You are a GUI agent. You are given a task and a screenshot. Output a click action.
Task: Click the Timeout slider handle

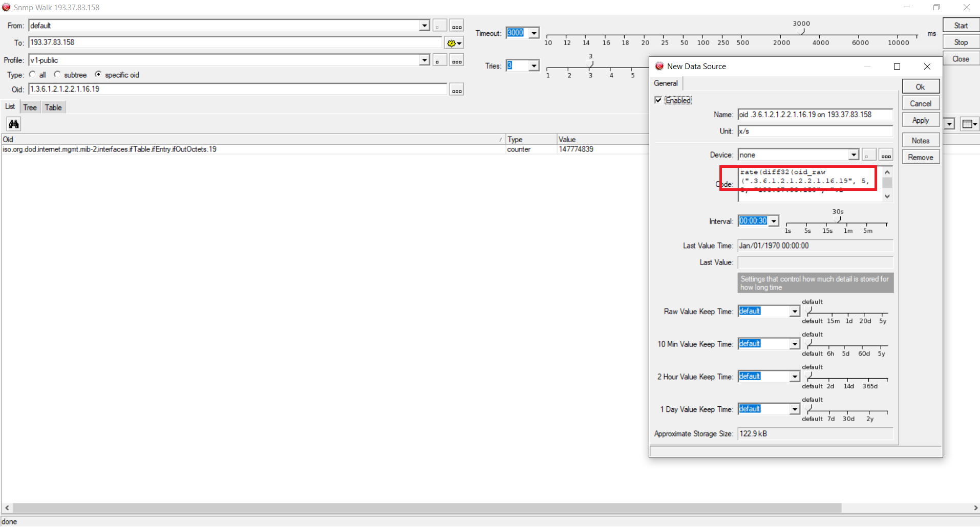801,32
